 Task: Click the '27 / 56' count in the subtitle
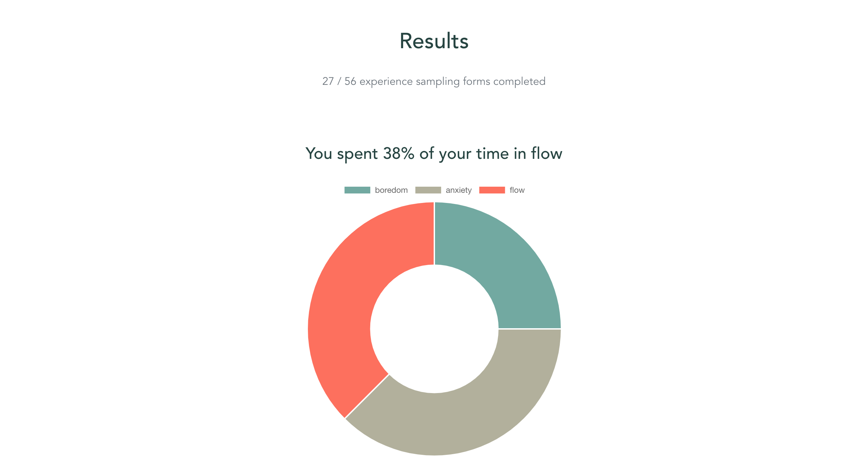tap(339, 81)
